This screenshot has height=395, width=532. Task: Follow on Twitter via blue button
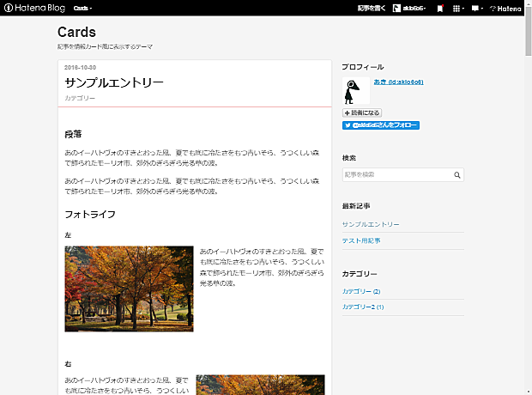381,125
